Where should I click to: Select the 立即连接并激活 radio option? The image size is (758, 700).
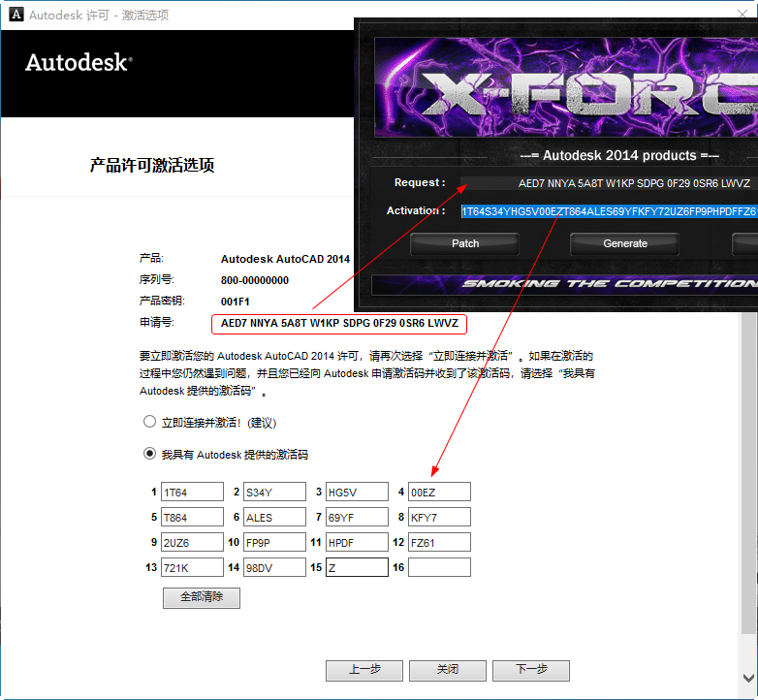tap(149, 422)
